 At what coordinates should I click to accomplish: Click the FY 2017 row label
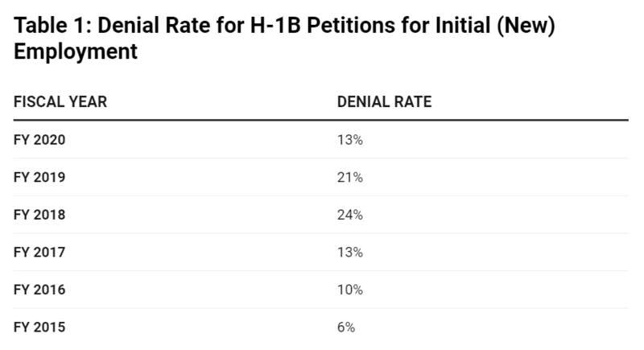(x=39, y=252)
